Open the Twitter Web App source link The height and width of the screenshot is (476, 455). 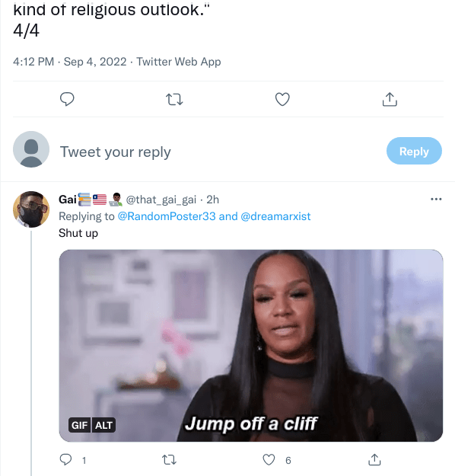click(179, 62)
